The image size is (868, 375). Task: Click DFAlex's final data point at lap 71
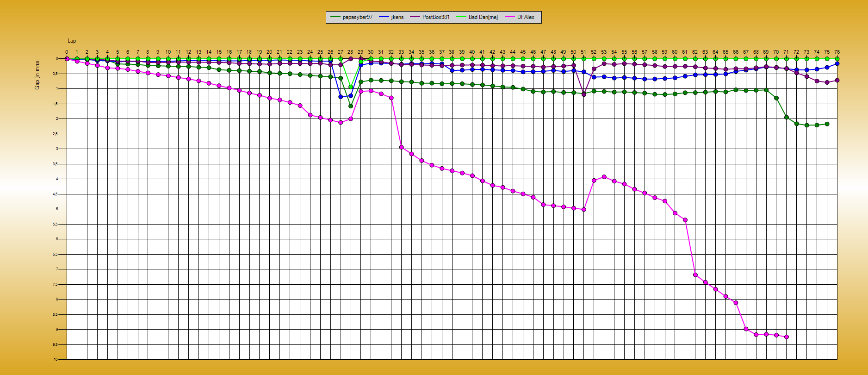coord(786,337)
